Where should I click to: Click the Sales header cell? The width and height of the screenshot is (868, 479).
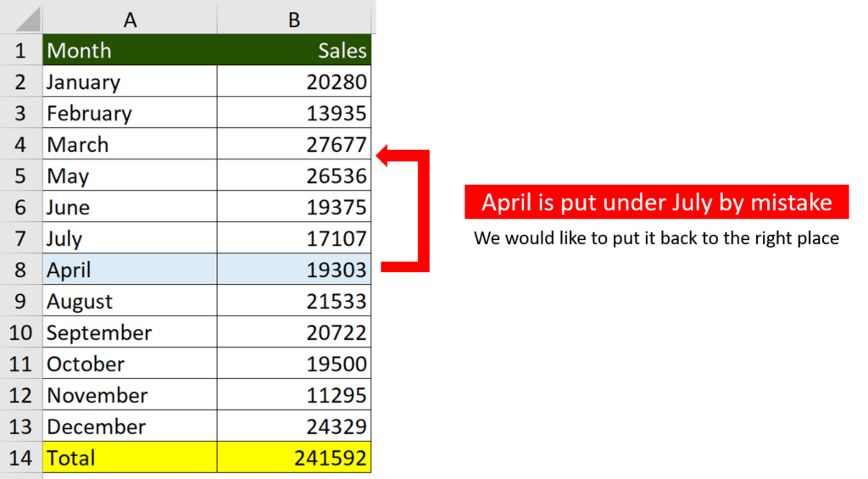(294, 50)
